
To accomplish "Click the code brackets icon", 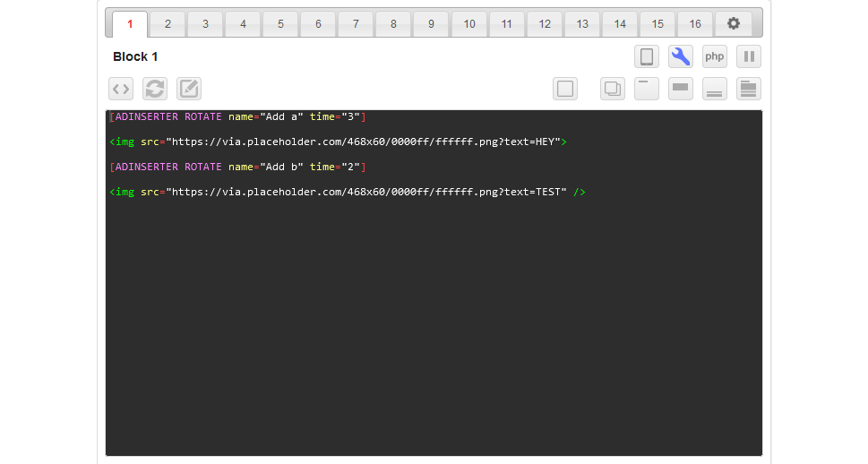I will (x=121, y=89).
